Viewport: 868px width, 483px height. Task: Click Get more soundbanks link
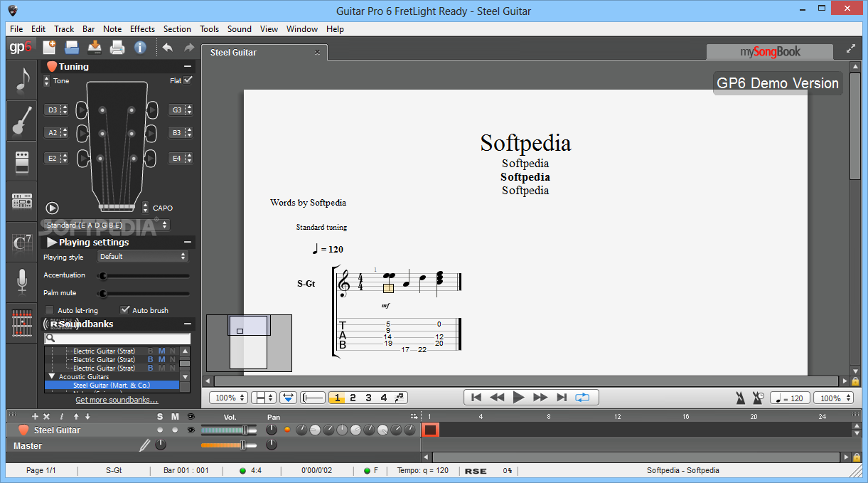pos(117,400)
